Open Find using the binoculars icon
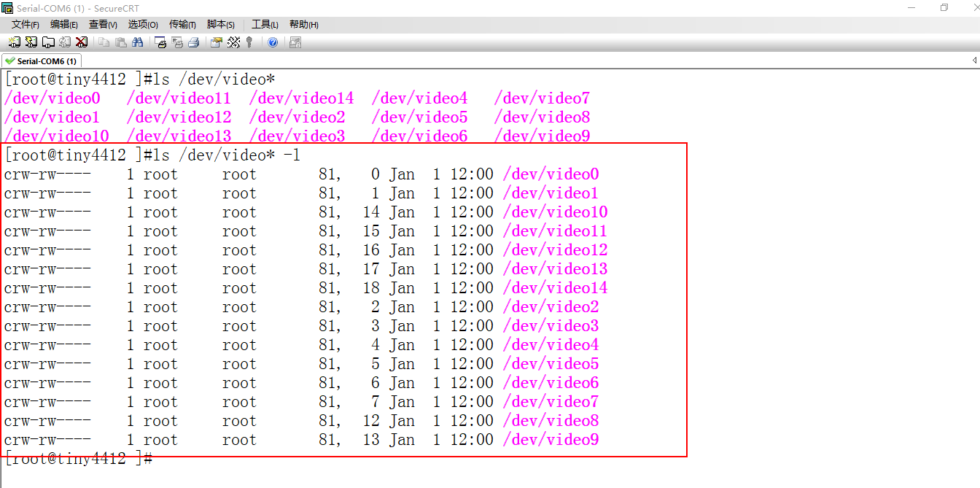Viewport: 980px width, 488px height. tap(138, 42)
